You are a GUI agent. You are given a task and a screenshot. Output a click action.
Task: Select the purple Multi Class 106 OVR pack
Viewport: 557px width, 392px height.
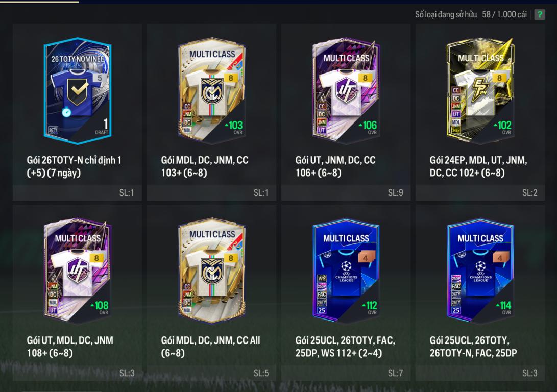point(346,91)
